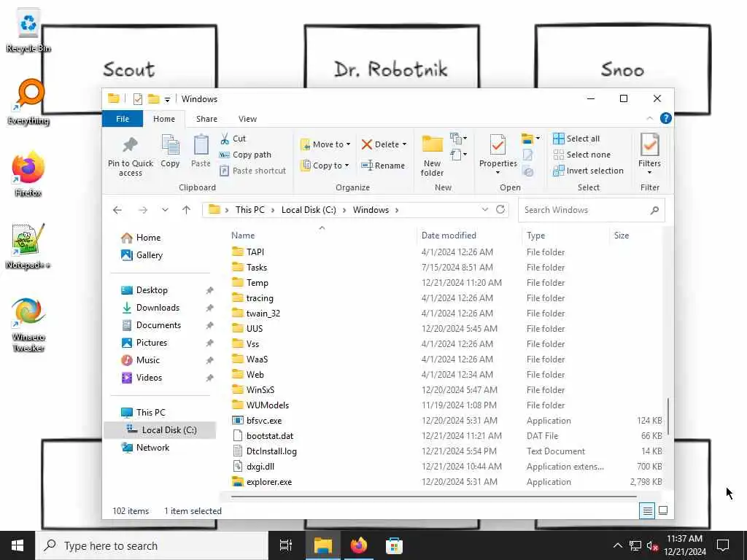
Task: Open Downloads in Quick access
Action: (150, 308)
